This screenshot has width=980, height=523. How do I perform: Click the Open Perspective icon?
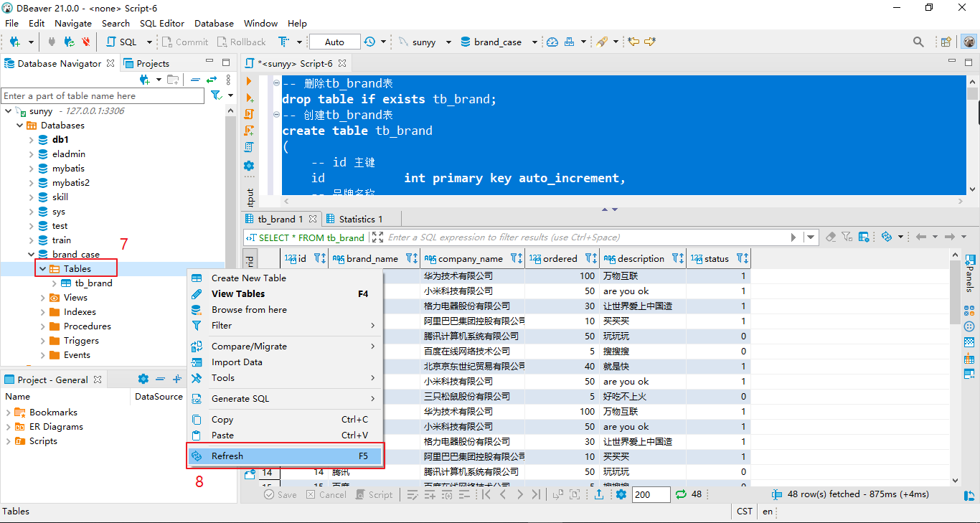point(946,42)
